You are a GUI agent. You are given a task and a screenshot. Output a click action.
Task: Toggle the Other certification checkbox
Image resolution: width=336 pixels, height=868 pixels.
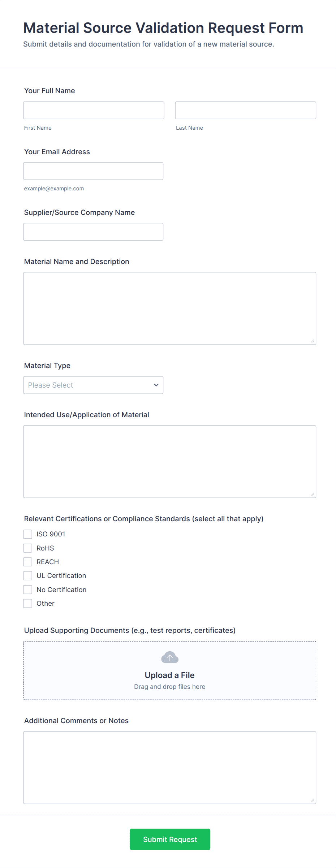tap(28, 603)
